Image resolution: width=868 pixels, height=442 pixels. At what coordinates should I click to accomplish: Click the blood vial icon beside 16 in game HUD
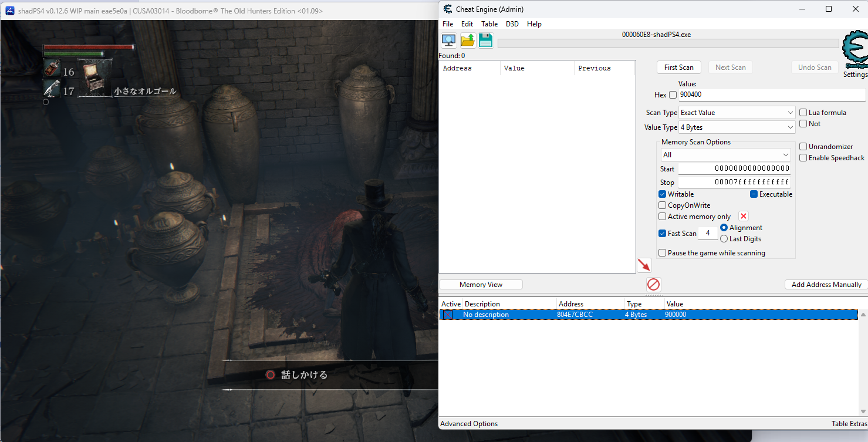click(52, 69)
